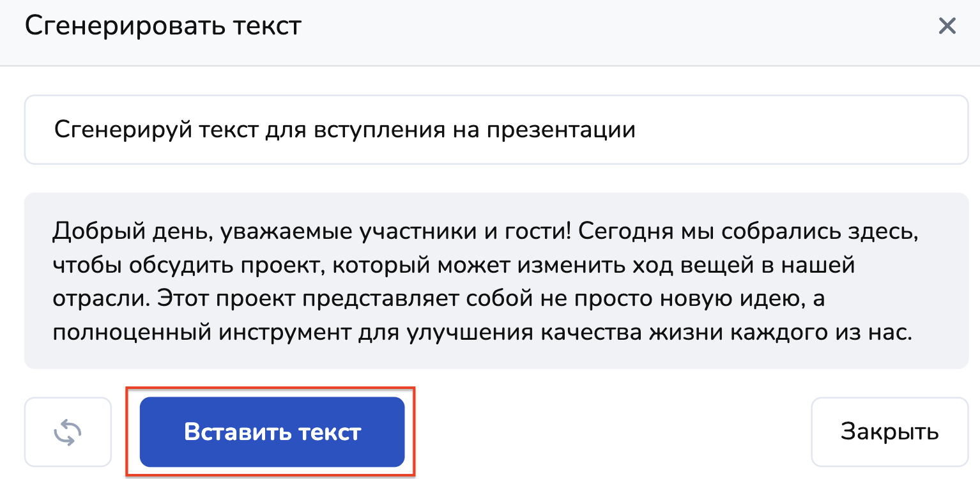This screenshot has width=980, height=479.
Task: Click the Сгенерировать текст dialog title
Action: 163,27
